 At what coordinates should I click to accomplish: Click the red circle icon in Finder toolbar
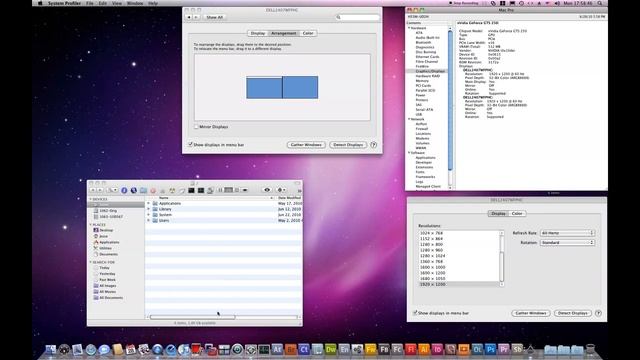tap(153, 191)
